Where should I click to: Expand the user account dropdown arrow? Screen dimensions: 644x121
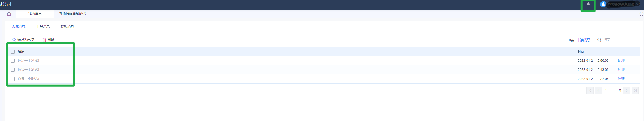click(638, 4)
